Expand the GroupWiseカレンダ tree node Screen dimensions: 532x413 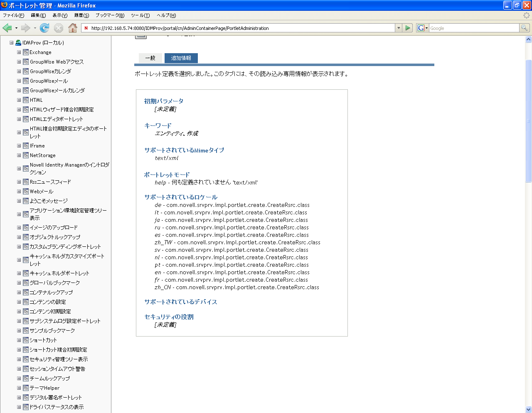coord(19,71)
